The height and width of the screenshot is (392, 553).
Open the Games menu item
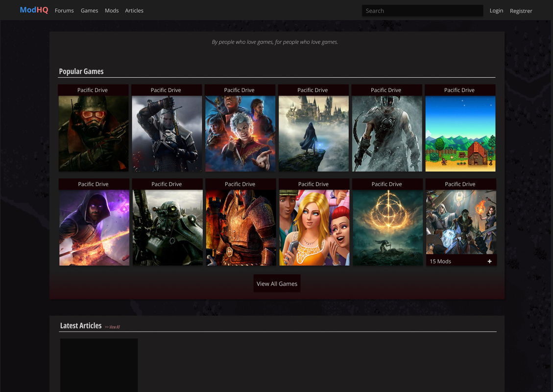coord(89,11)
